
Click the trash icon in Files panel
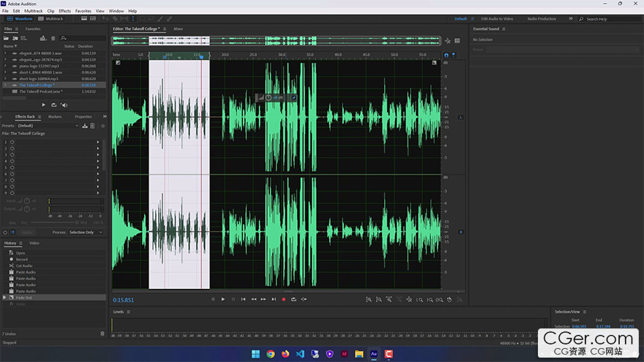tap(53, 38)
